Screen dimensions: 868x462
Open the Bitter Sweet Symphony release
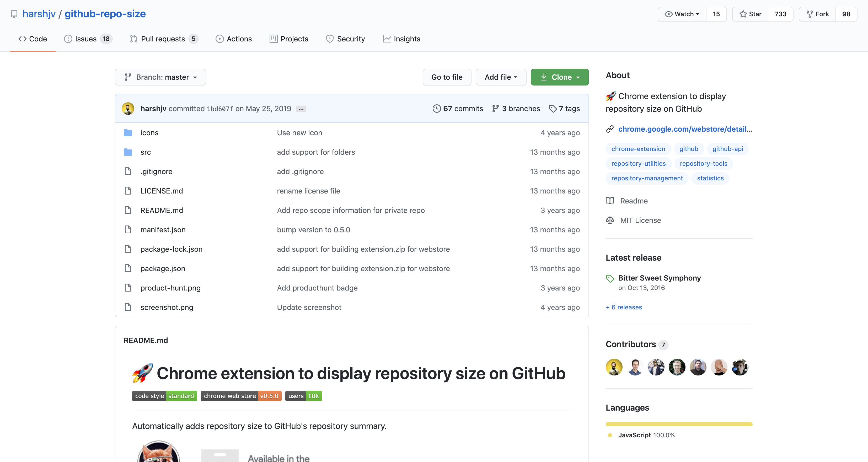[660, 278]
